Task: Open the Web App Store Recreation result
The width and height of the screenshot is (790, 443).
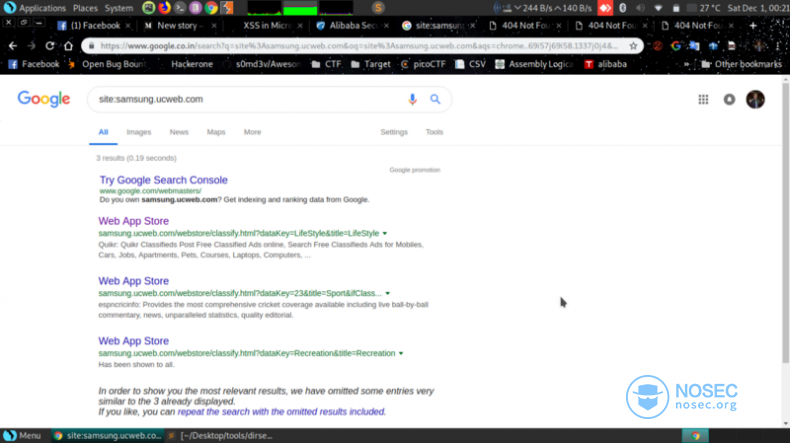Action: click(134, 341)
